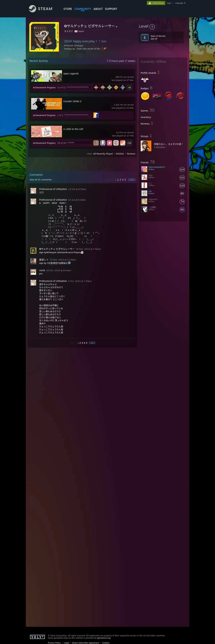
Task: Open the group avatar with 3 Members
Action: [x=146, y=146]
